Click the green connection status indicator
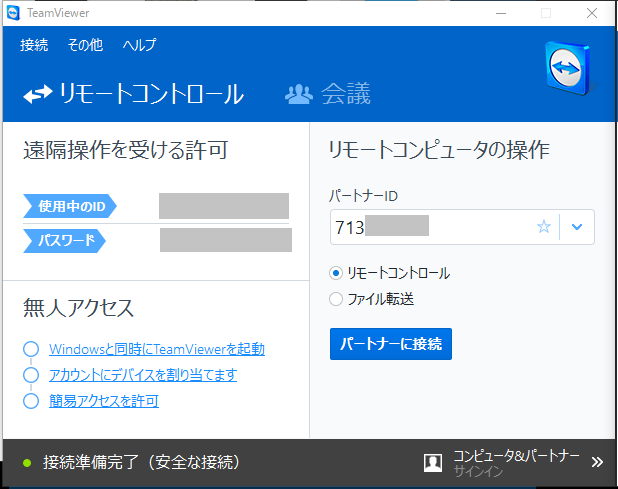618x489 pixels. point(27,463)
